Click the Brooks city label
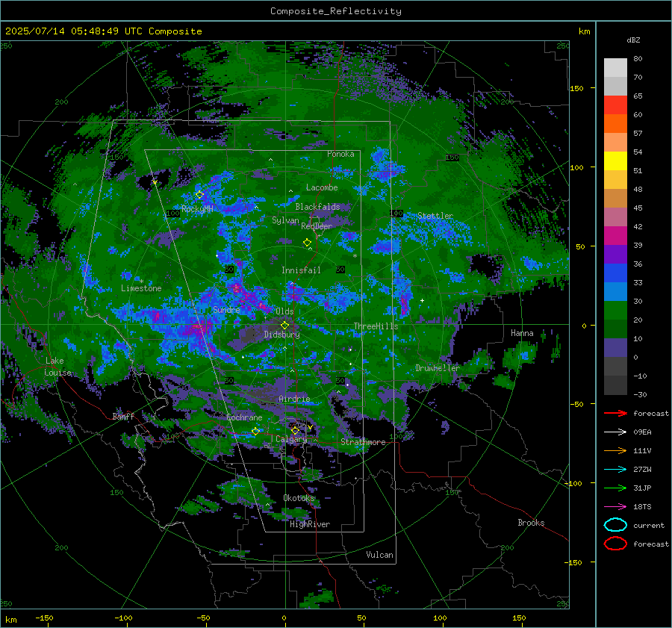Viewport: 672px width, 628px height. (x=531, y=523)
